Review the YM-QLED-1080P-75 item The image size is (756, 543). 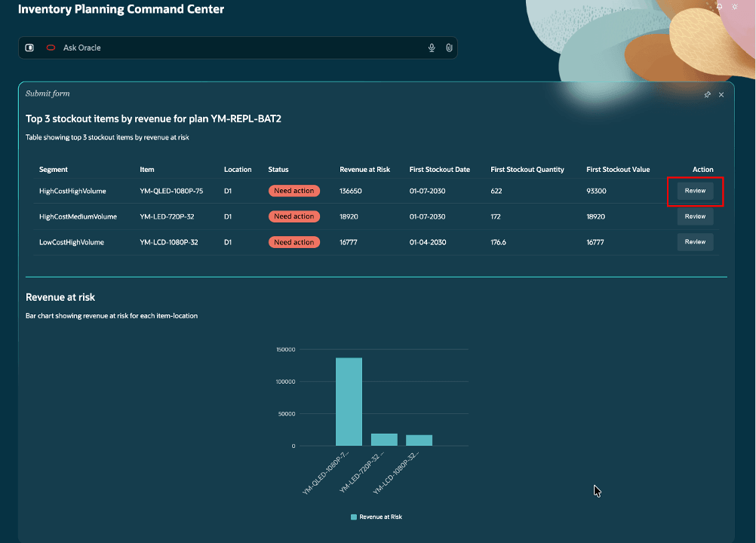click(x=695, y=191)
